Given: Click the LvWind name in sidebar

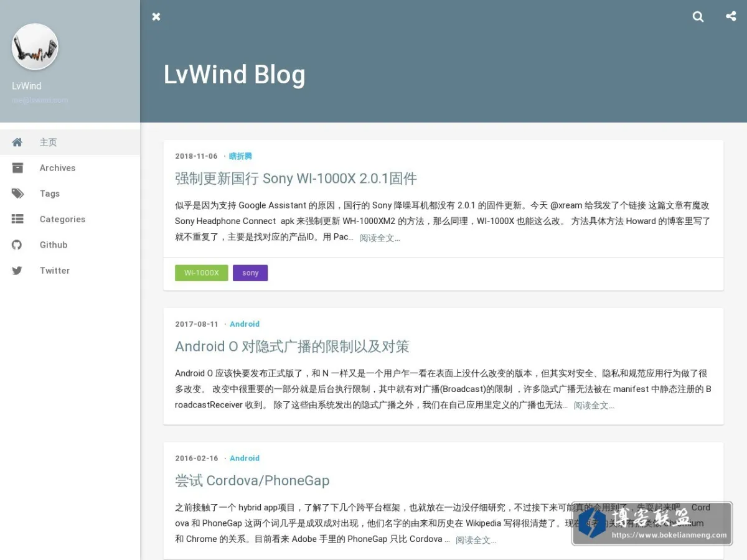Looking at the screenshot, I should (27, 86).
